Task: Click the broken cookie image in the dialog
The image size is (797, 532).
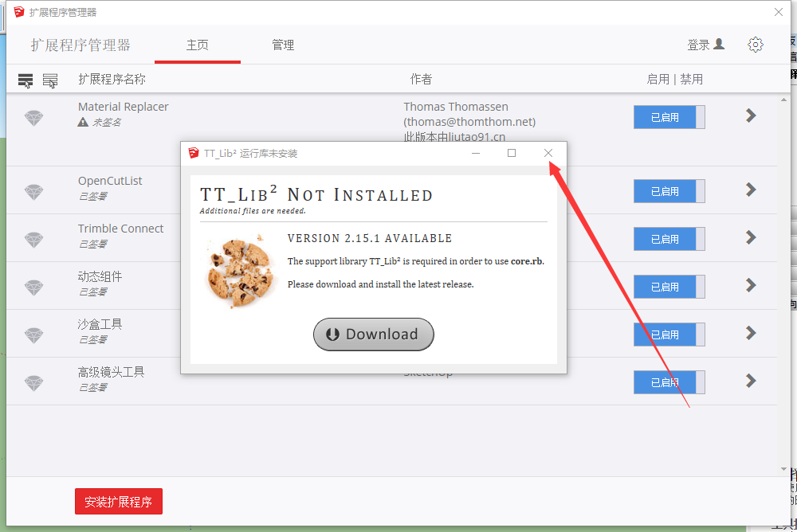Action: [x=241, y=270]
